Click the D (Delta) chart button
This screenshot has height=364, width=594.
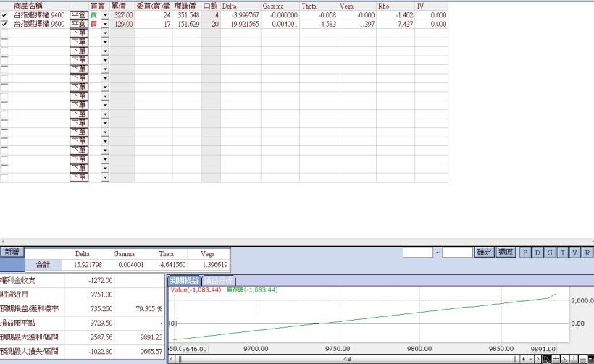pos(537,252)
